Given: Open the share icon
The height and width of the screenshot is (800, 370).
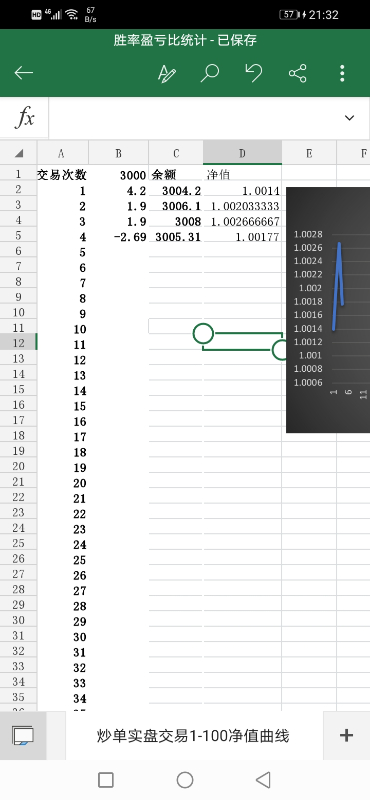Looking at the screenshot, I should click(298, 73).
